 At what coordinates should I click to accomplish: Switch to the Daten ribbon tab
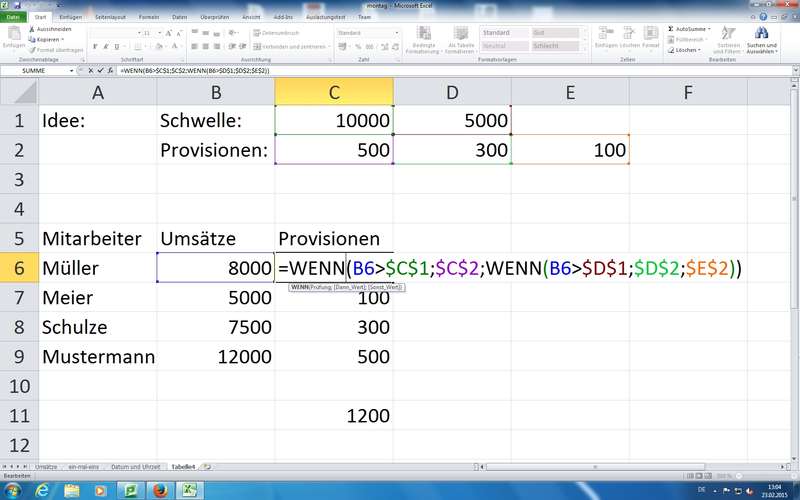tap(180, 17)
